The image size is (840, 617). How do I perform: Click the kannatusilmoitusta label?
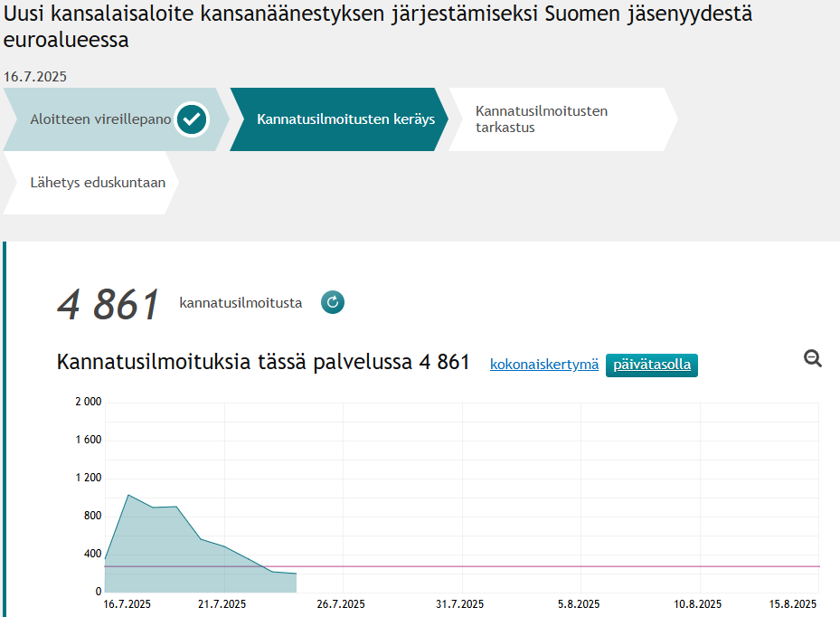coord(241,303)
